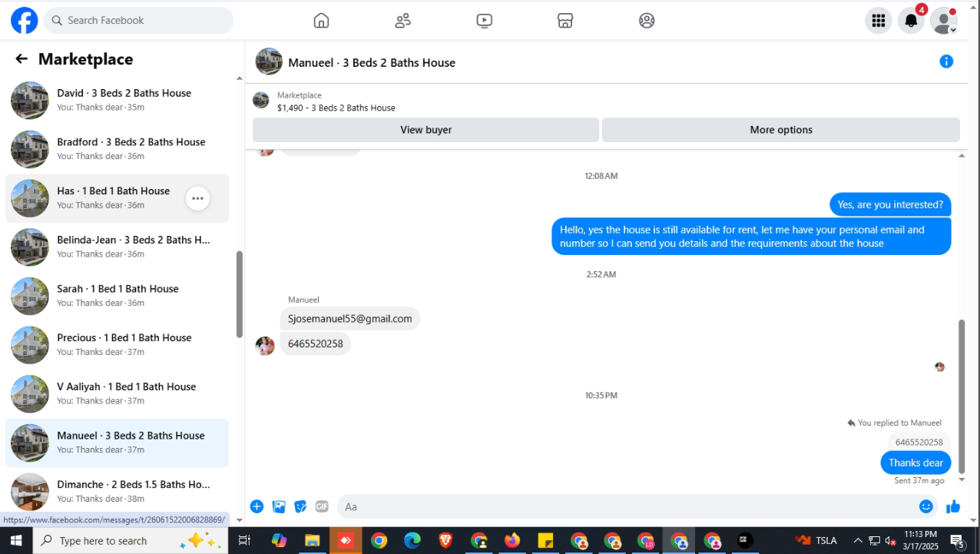Send a thumbs-up like
Screen dimensions: 980x554
(x=953, y=506)
